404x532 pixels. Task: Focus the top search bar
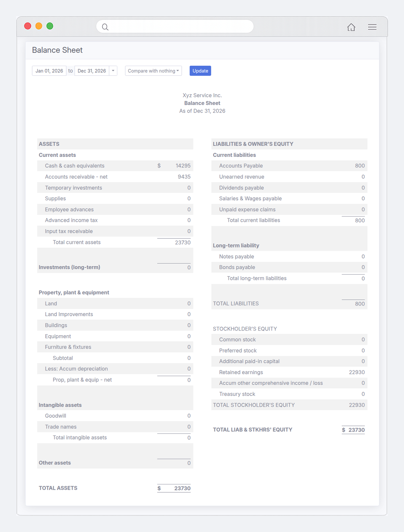click(x=175, y=26)
